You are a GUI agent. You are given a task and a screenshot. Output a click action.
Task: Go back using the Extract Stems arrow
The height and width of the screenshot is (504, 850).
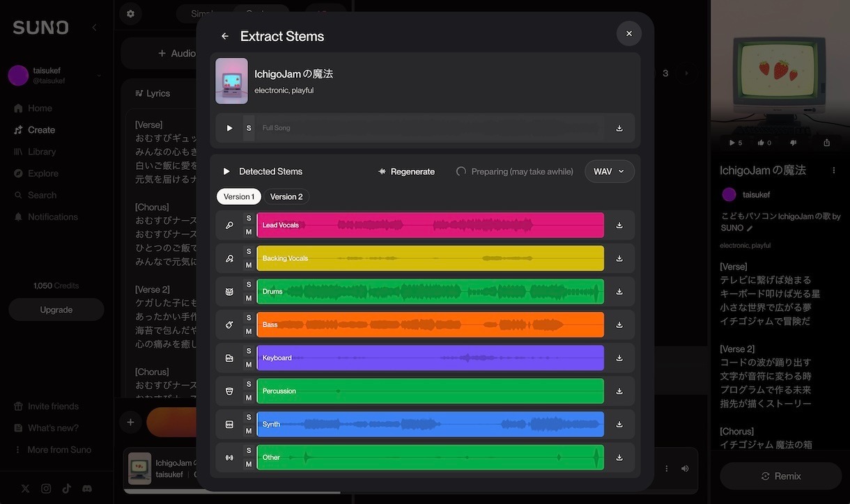coord(225,36)
